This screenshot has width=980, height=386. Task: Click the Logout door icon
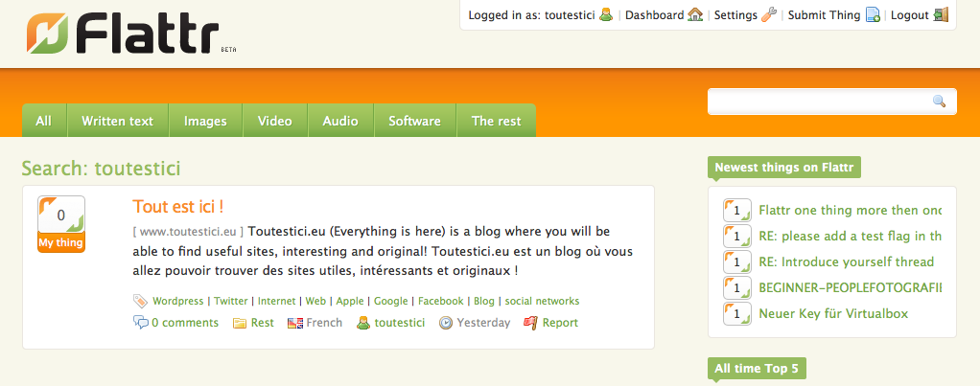point(941,15)
